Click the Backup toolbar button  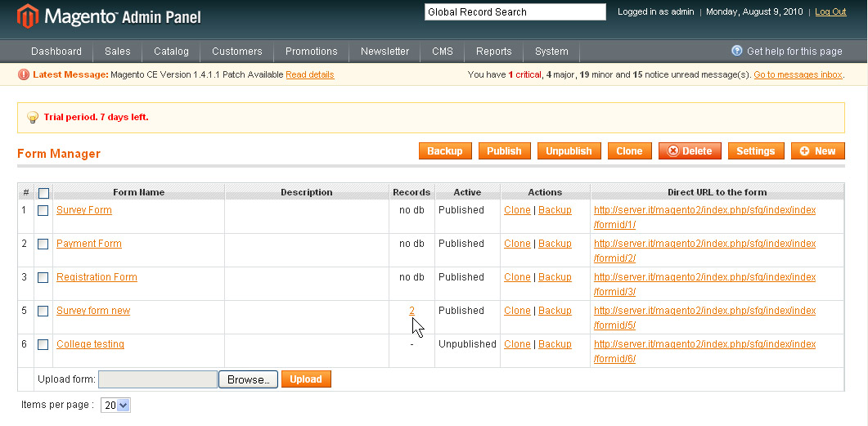[445, 151]
